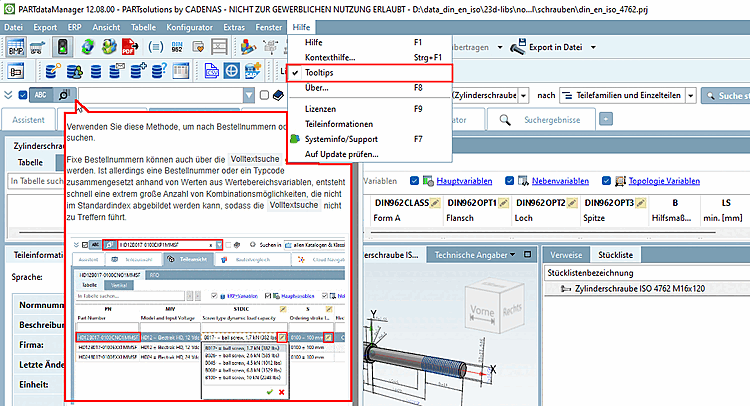Click the table grid icon beside database icons
750x406 pixels.
click(181, 71)
